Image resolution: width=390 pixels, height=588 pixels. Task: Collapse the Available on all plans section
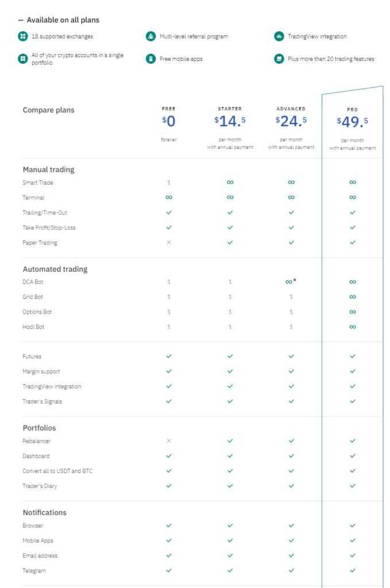coord(21,20)
